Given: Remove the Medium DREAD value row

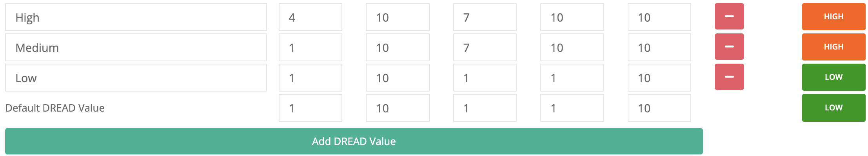Looking at the screenshot, I should (729, 47).
